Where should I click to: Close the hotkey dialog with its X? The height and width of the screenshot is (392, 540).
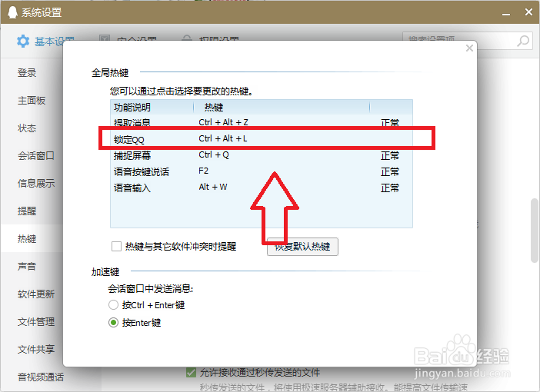tap(469, 48)
